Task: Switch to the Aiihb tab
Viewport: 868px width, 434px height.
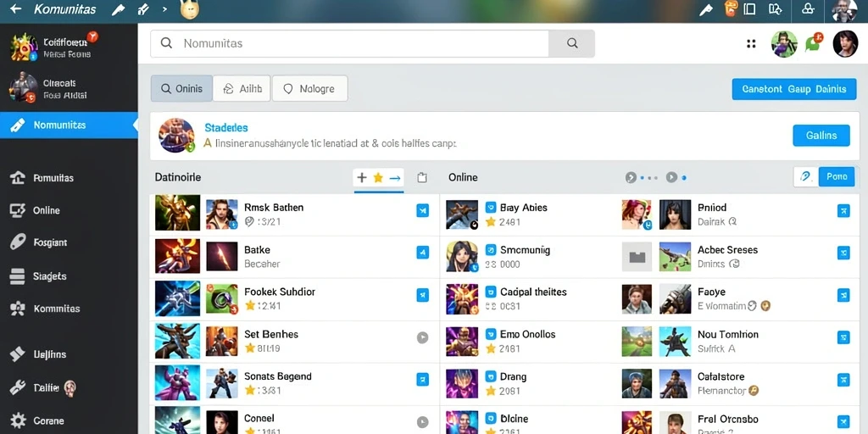Action: point(242,88)
